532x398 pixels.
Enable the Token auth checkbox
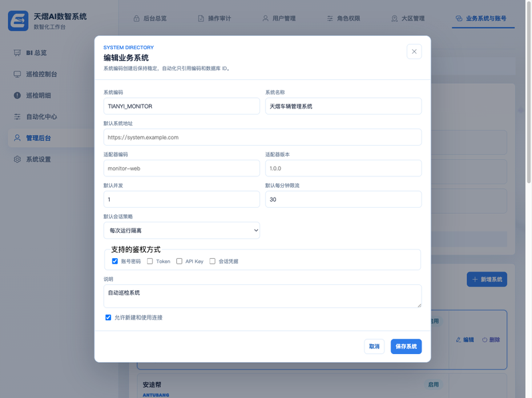(x=150, y=261)
